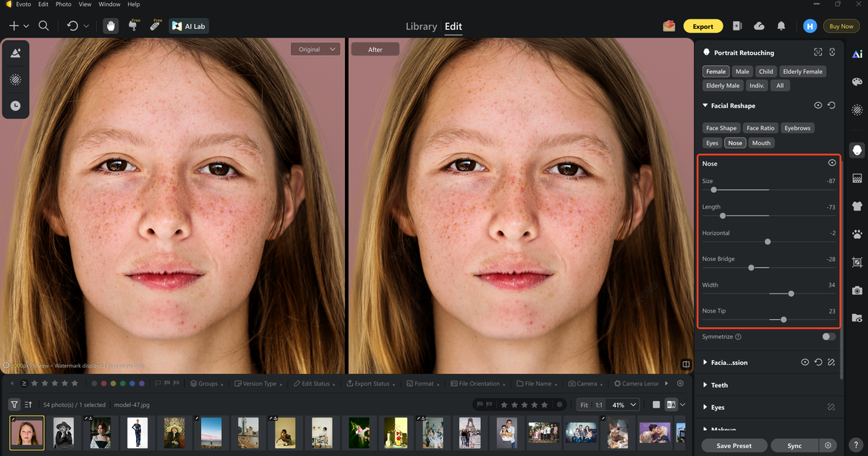The width and height of the screenshot is (868, 456).
Task: Click the Nose Bridge slider handle
Action: [x=751, y=268]
